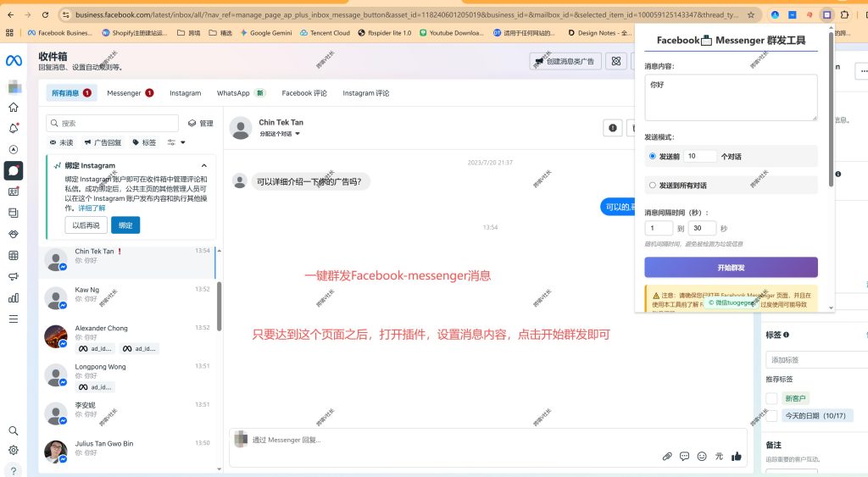868x477 pixels.
Task: Click the handshake icon in left sidebar
Action: (x=14, y=234)
